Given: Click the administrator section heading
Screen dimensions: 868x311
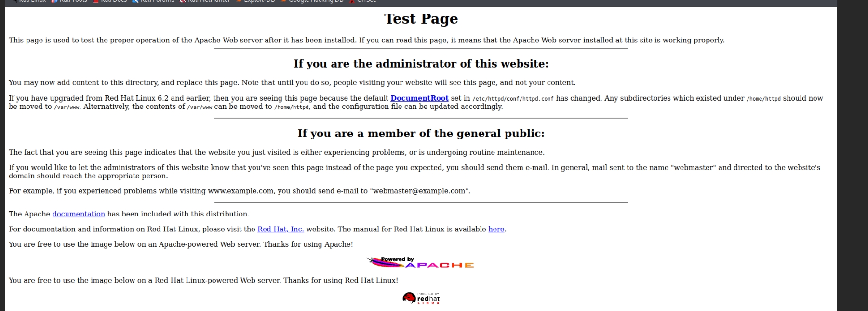Looking at the screenshot, I should coord(421,64).
